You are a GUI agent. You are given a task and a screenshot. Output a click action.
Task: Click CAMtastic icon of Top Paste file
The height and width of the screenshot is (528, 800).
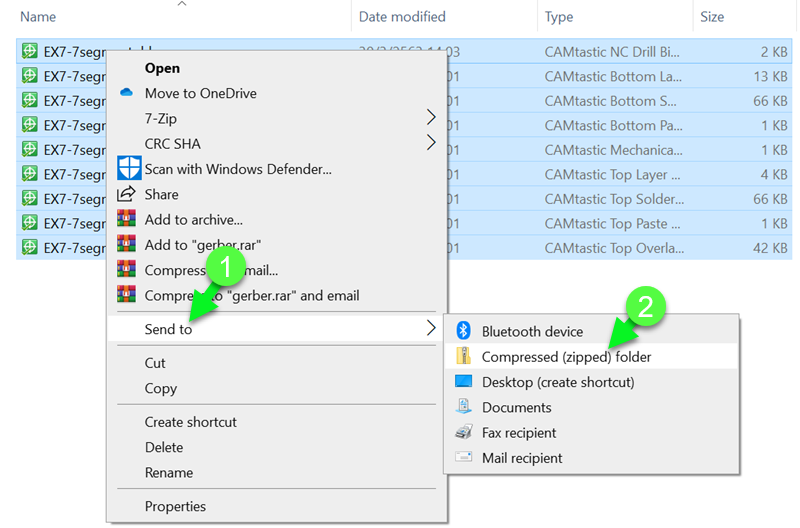[x=30, y=222]
